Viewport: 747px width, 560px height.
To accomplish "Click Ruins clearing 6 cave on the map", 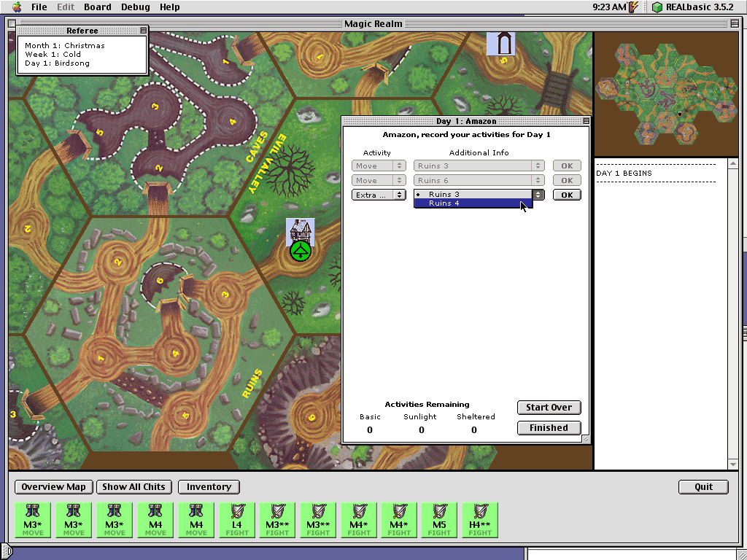I will pyautogui.click(x=160, y=281).
